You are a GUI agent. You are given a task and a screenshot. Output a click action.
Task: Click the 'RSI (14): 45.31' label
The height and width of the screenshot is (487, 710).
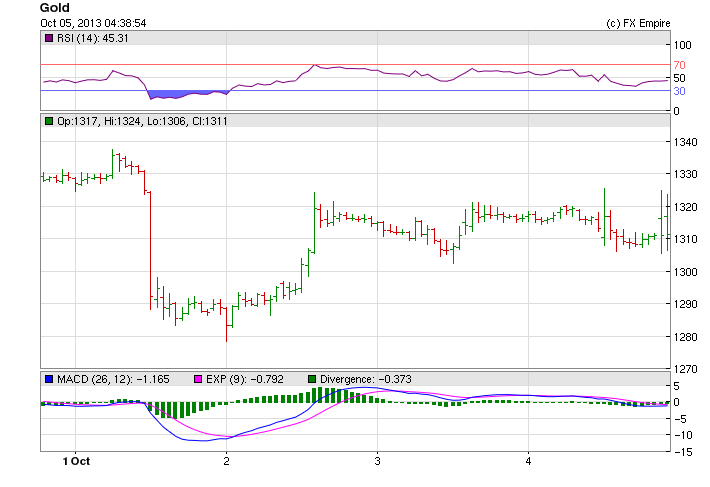(93, 38)
